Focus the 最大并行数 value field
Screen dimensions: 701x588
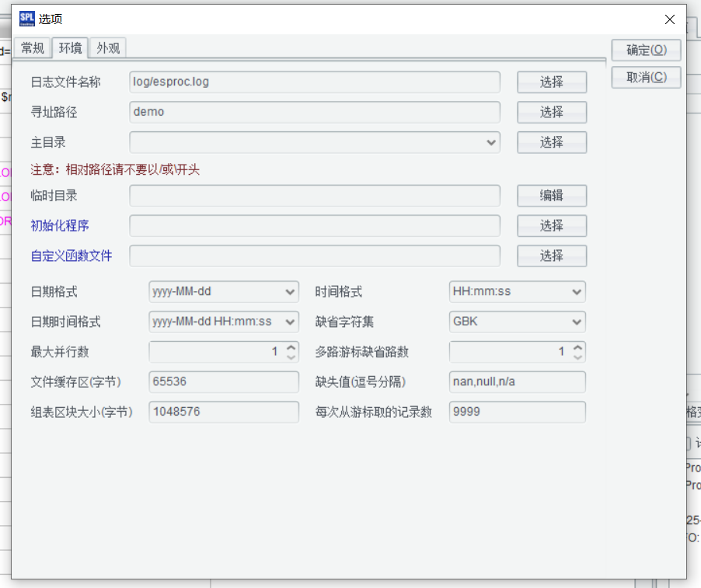click(218, 352)
